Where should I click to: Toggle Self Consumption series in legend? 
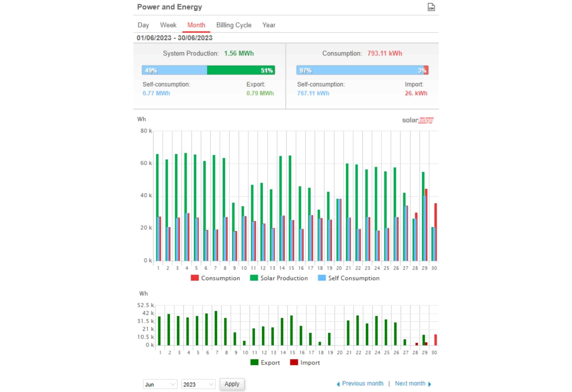click(349, 278)
